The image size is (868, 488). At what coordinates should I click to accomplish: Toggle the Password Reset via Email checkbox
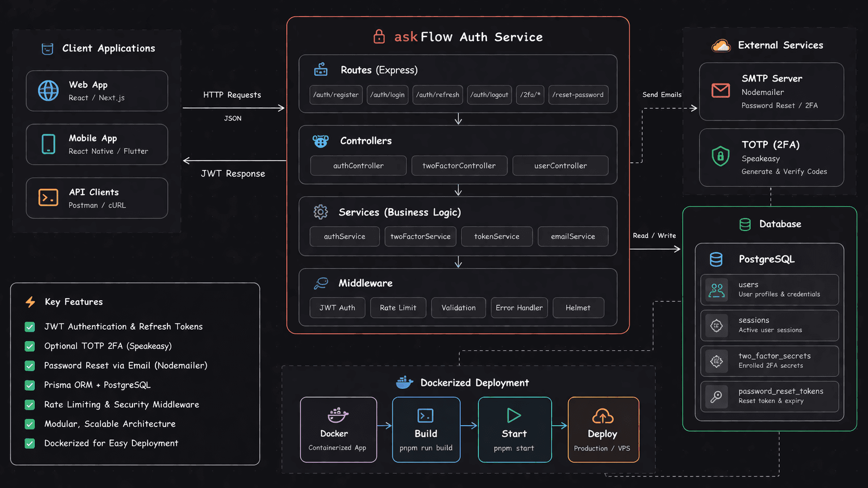coord(30,365)
